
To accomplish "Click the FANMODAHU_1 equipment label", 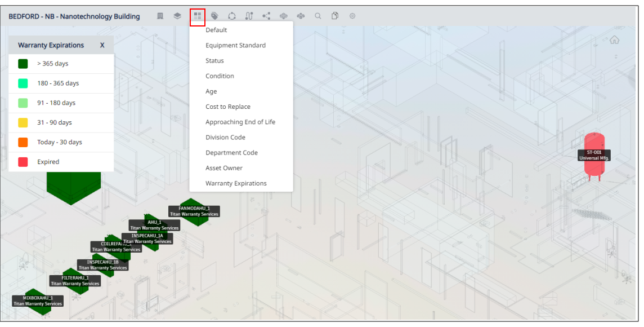I will click(x=194, y=211).
